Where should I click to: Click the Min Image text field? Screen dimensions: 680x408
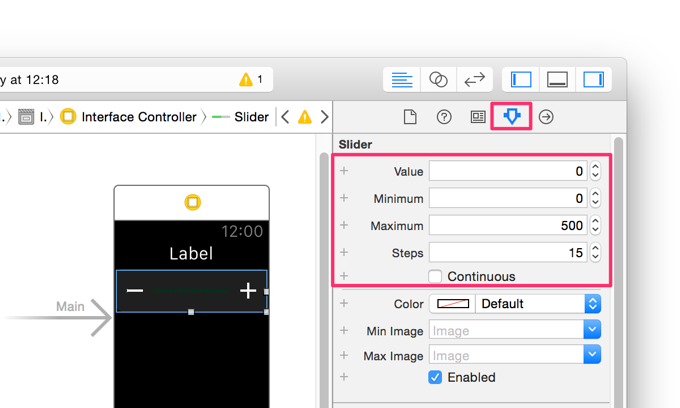click(507, 330)
